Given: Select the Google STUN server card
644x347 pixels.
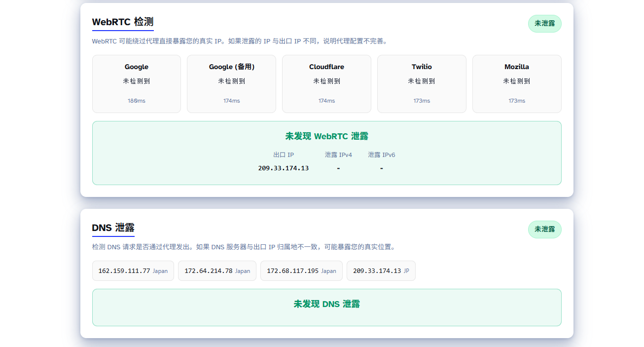Looking at the screenshot, I should pos(137,84).
